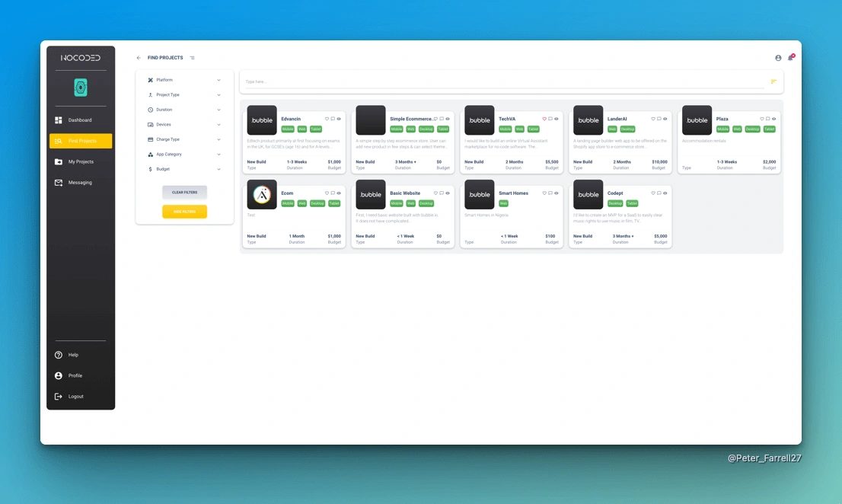
Task: Open the Edvancin project bubble thumbnail
Action: [x=262, y=120]
